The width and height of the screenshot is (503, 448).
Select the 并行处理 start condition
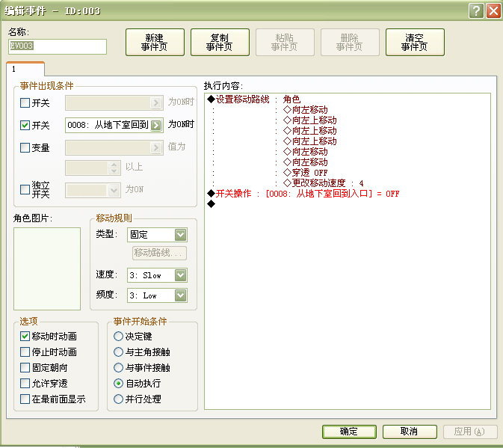click(x=118, y=399)
